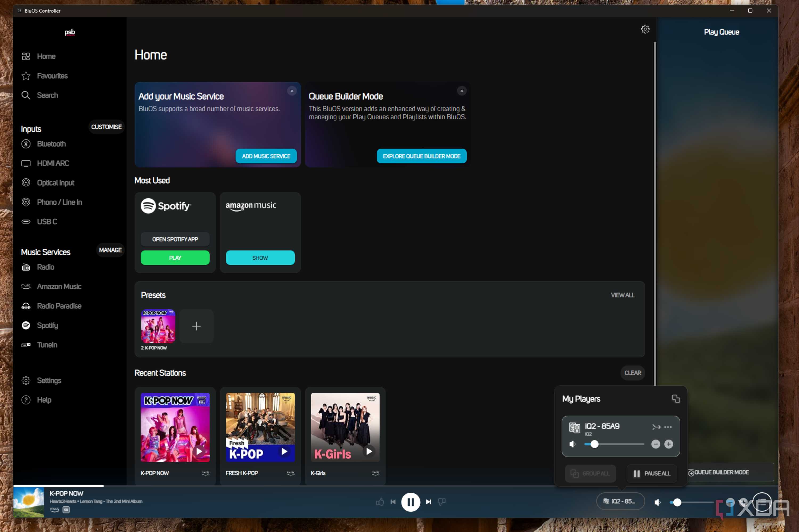Click ADD MUSIC SERVICE button
Viewport: 799px width, 532px height.
pos(266,156)
